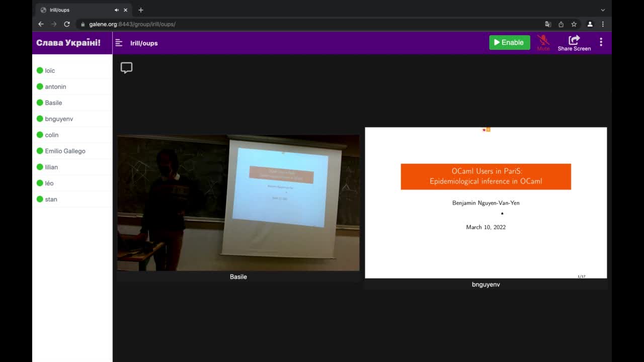This screenshot has height=362, width=644.
Task: Select user colin in participant list
Action: tap(72, 135)
